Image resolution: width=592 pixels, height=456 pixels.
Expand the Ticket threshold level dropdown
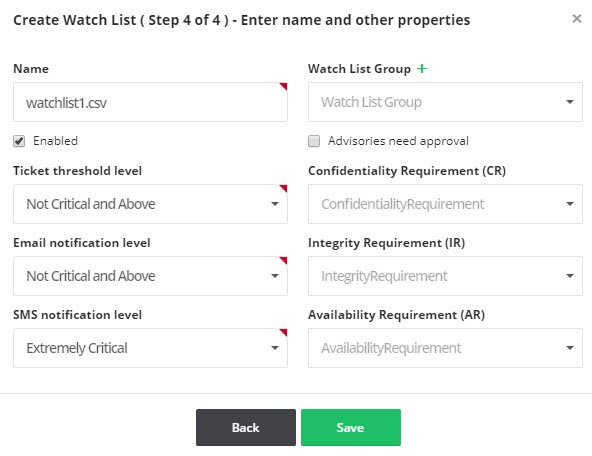[x=150, y=204]
